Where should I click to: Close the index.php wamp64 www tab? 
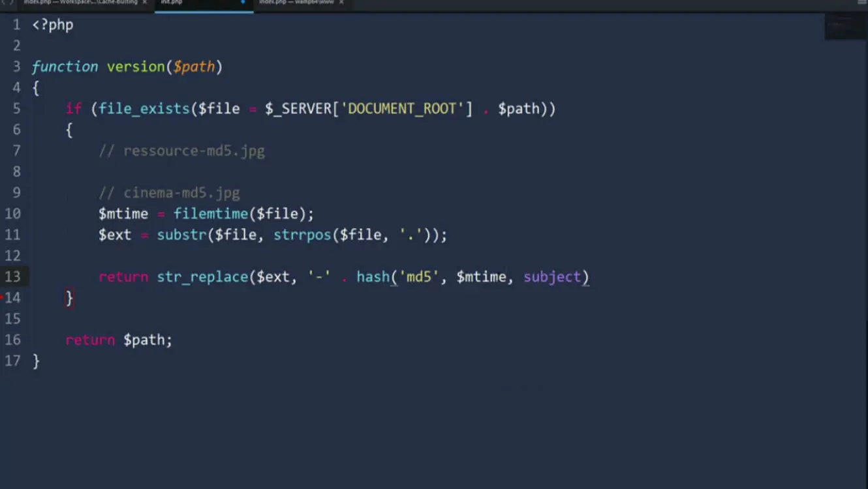pos(341,3)
